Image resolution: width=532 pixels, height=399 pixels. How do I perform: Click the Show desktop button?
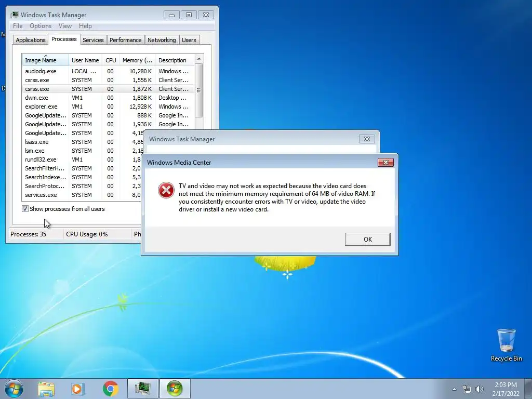(x=528, y=389)
